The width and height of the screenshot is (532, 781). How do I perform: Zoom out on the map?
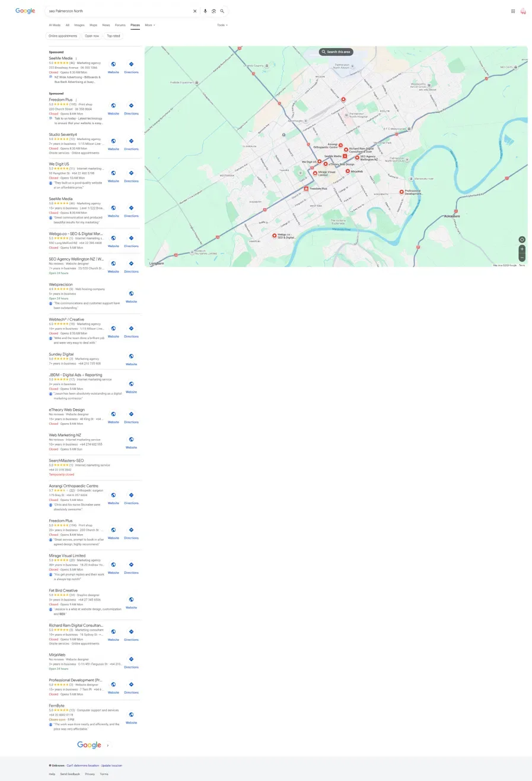pos(522,258)
